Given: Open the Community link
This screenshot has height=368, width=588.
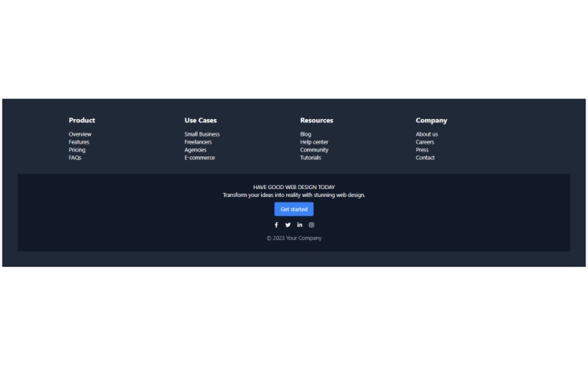Looking at the screenshot, I should click(x=314, y=150).
